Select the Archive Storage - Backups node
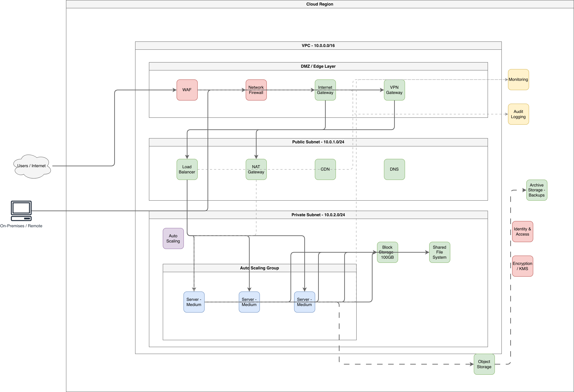Screen dimensions: 574x392 (537, 190)
